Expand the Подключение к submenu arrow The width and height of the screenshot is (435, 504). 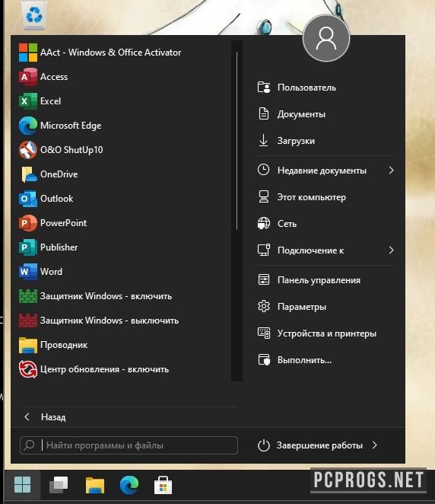tap(391, 250)
